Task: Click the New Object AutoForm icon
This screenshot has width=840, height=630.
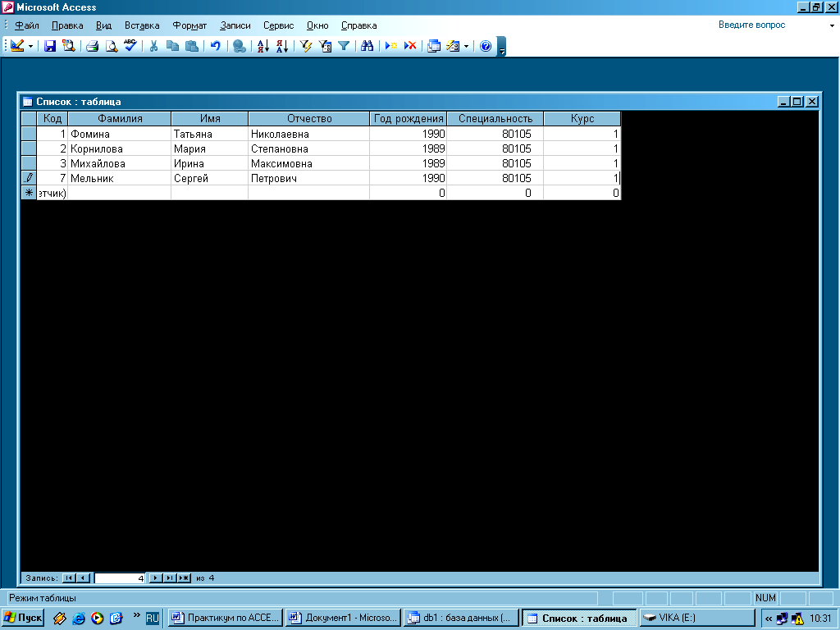Action: coord(453,46)
